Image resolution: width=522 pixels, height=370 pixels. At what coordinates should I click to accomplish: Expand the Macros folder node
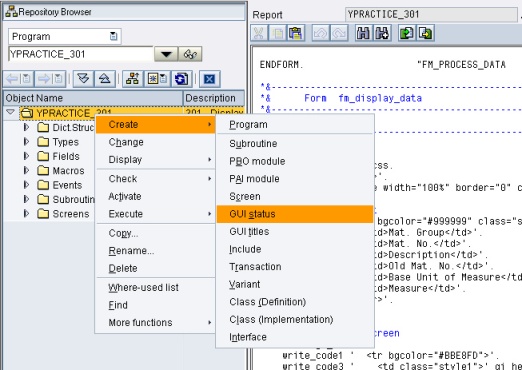(x=26, y=171)
